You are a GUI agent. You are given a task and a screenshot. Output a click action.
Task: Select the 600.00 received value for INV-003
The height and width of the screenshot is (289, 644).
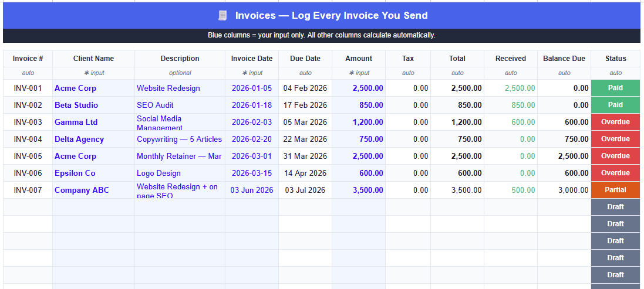tap(511, 122)
